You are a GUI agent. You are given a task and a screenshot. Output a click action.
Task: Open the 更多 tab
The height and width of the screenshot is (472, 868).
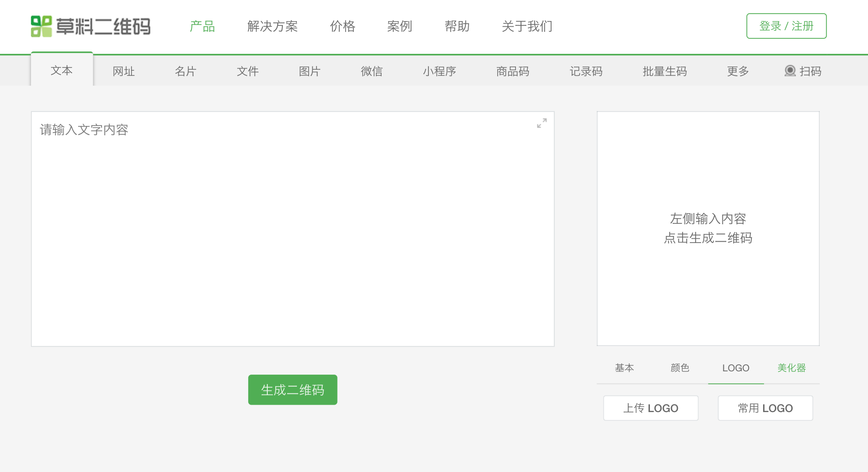click(738, 71)
